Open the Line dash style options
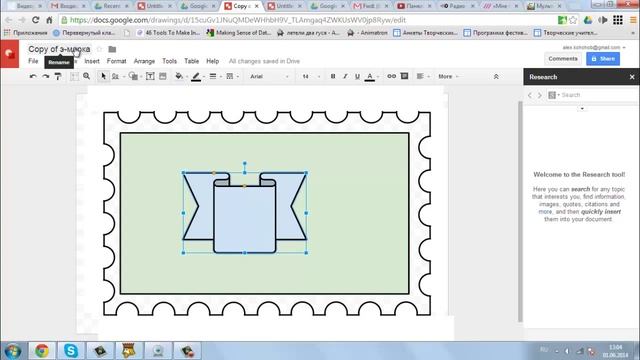 pyautogui.click(x=229, y=76)
